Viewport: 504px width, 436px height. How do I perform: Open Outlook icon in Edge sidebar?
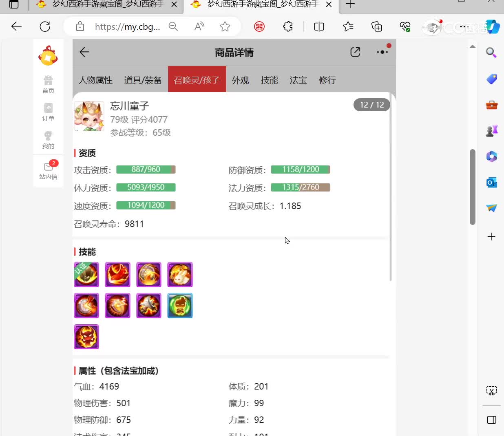pos(491,182)
